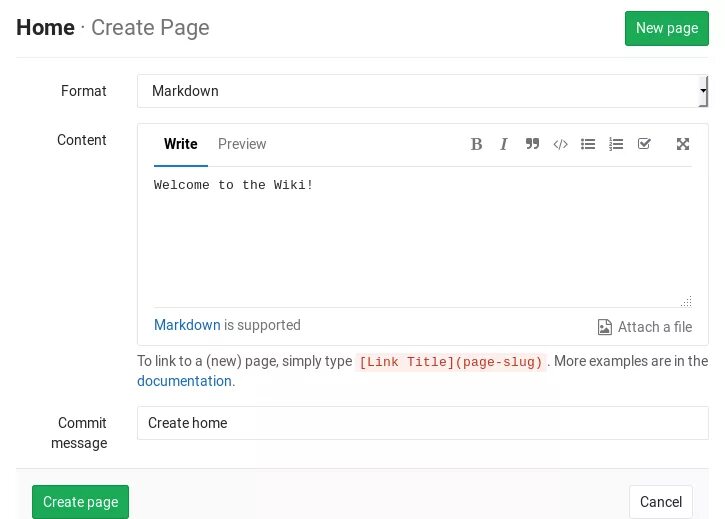725x519 pixels.
Task: Add a numbered list
Action: pos(616,144)
